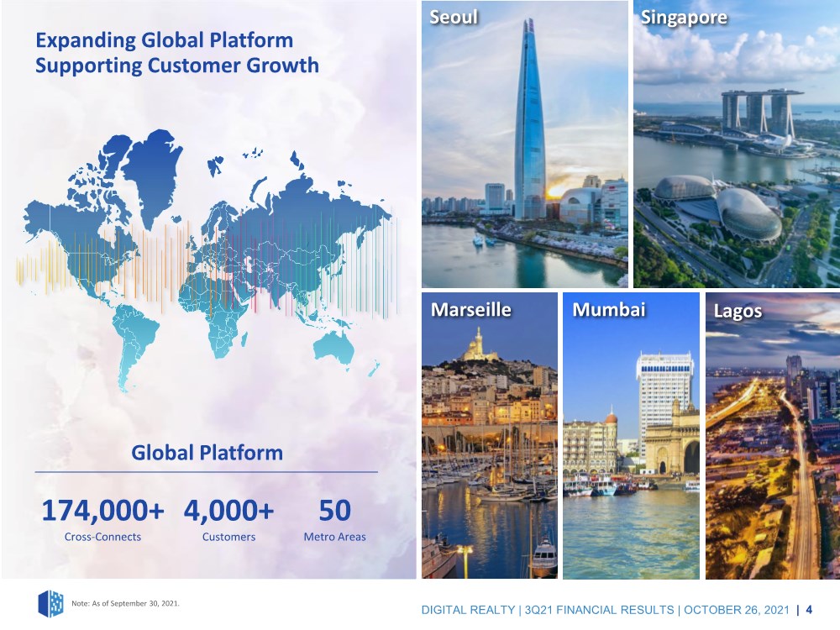Click the 'OCTOBER 26, 2021' footer date
840x630 pixels.
click(x=737, y=610)
